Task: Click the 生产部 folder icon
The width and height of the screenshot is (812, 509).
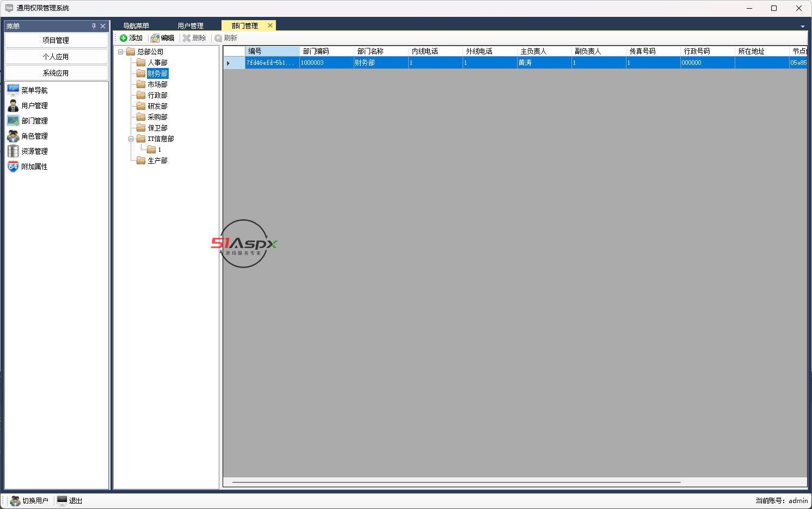Action: pyautogui.click(x=141, y=160)
